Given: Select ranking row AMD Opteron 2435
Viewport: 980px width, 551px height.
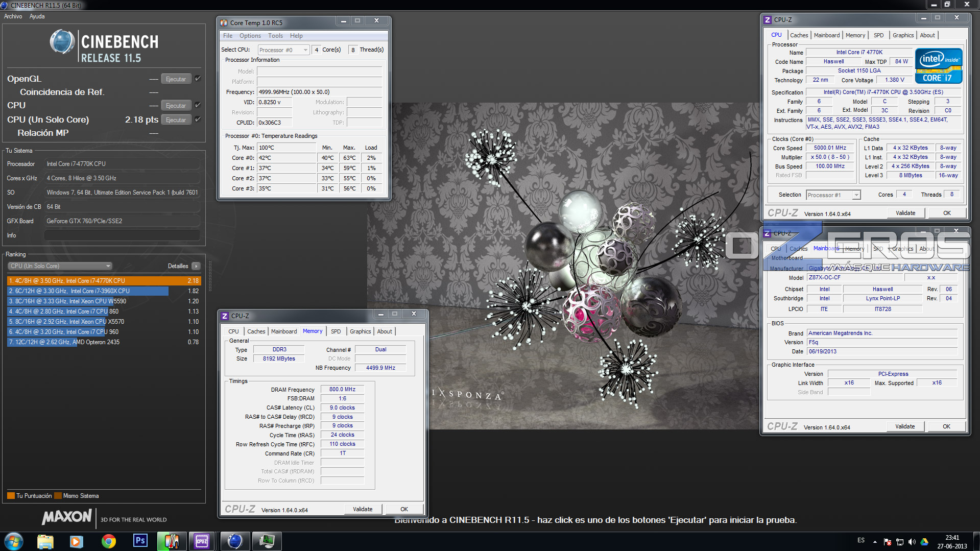Looking at the screenshot, I should [x=104, y=342].
